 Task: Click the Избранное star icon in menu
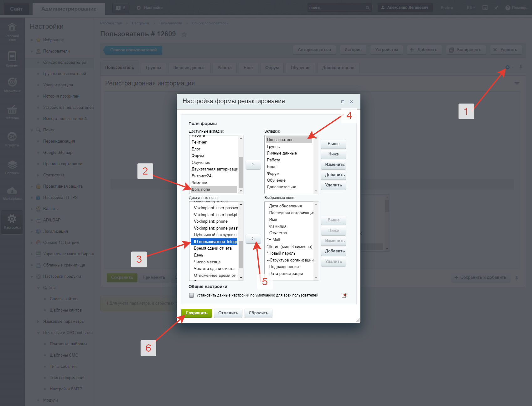coord(39,40)
